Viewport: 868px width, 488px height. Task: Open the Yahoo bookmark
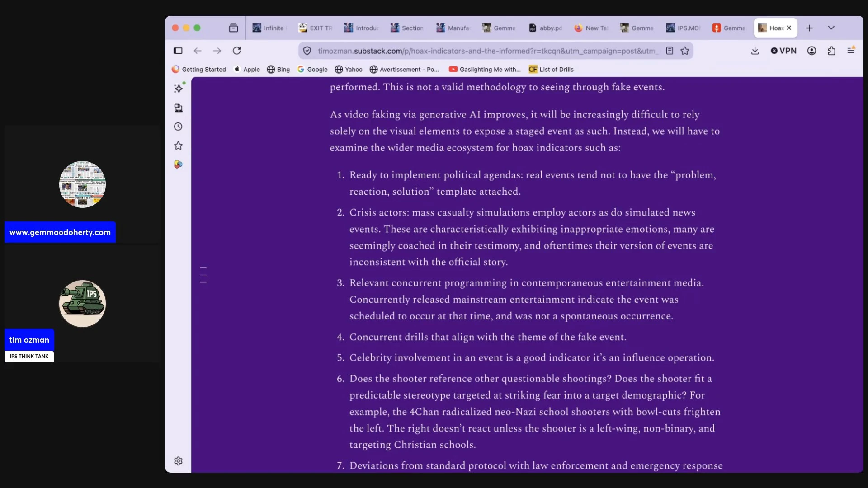point(349,70)
